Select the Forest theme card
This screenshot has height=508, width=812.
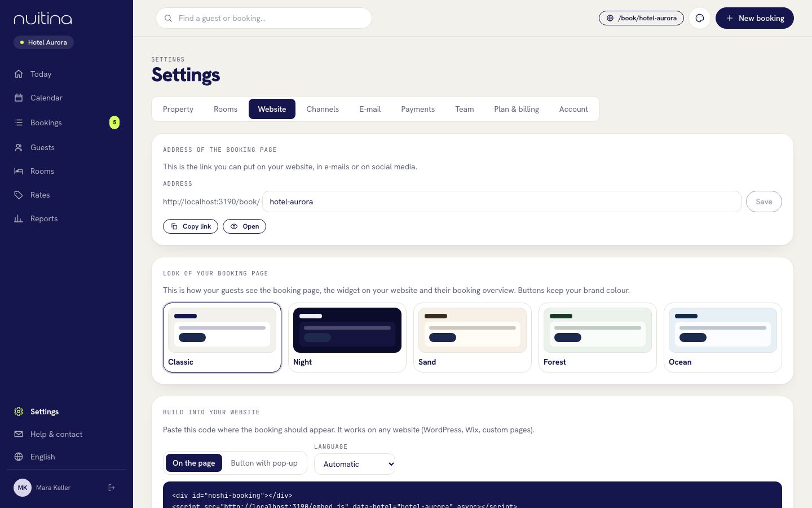[x=598, y=338]
